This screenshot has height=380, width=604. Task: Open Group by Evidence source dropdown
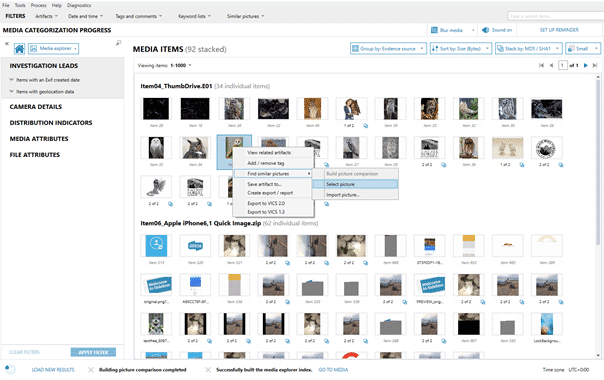[x=388, y=49]
